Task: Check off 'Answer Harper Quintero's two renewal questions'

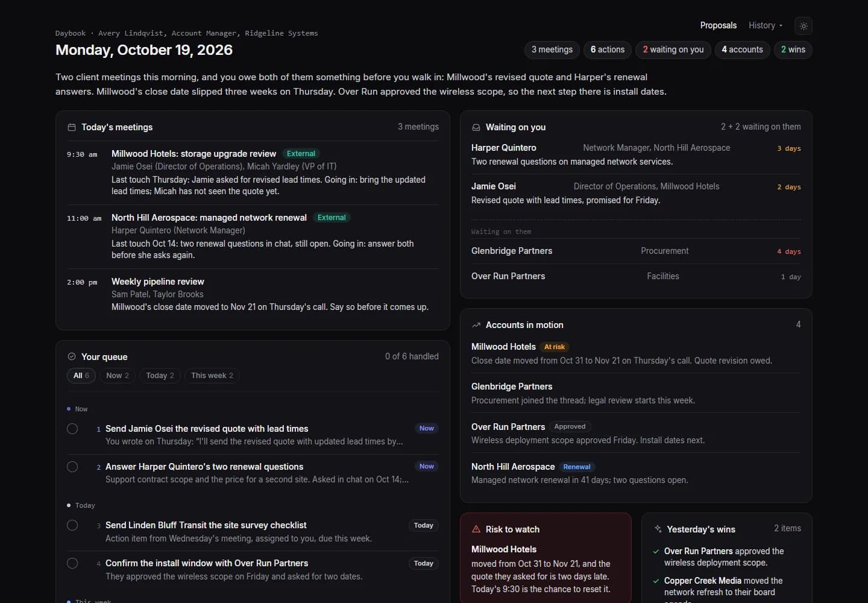Action: pyautogui.click(x=72, y=467)
